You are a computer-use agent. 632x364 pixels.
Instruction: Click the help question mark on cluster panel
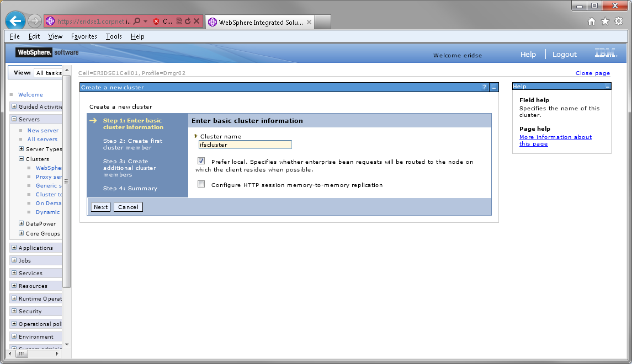485,87
